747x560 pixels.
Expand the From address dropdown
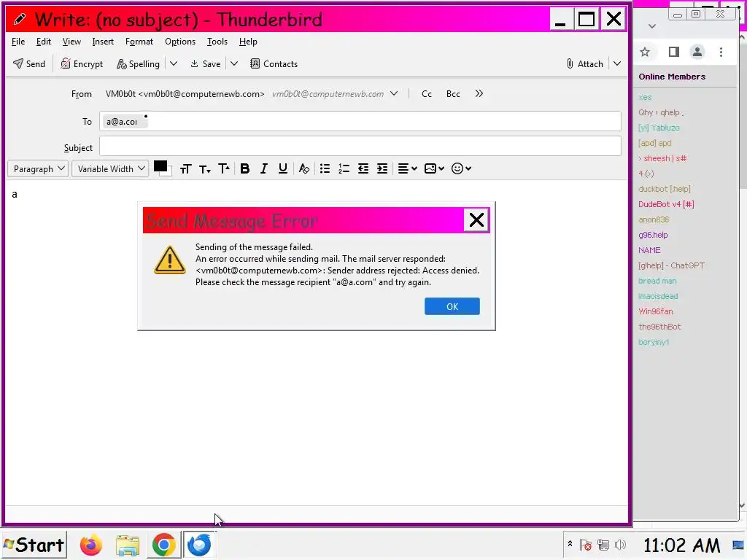[394, 94]
